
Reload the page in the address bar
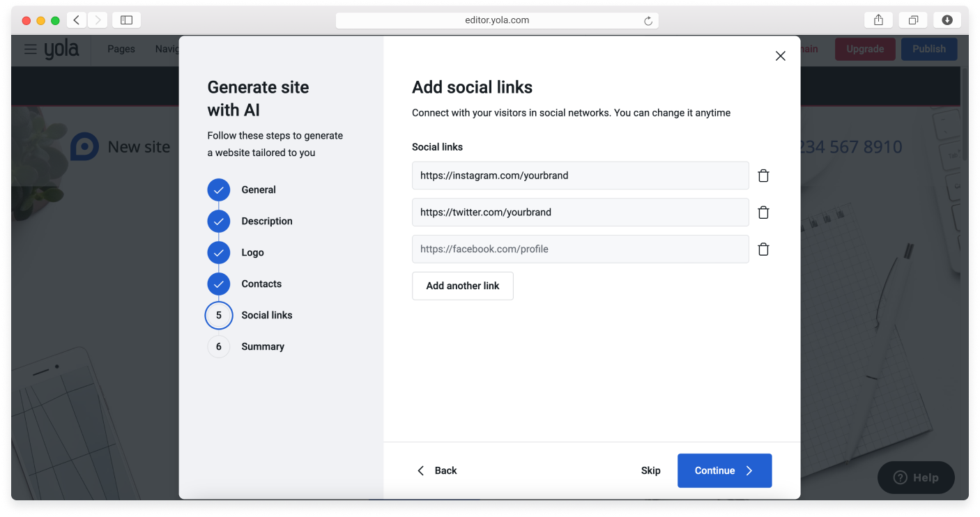pyautogui.click(x=648, y=21)
